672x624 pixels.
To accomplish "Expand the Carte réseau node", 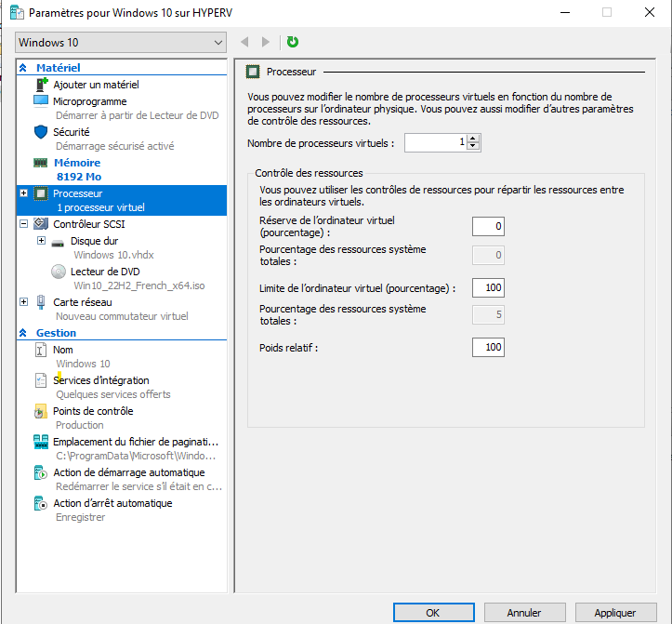I will coord(23,302).
